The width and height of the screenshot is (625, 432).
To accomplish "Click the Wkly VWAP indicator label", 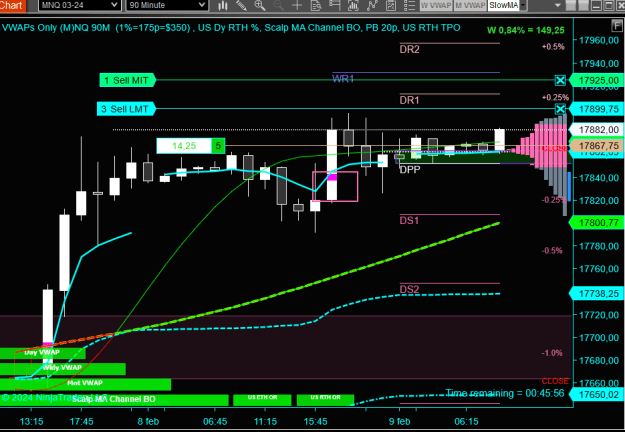I will pyautogui.click(x=63, y=369).
